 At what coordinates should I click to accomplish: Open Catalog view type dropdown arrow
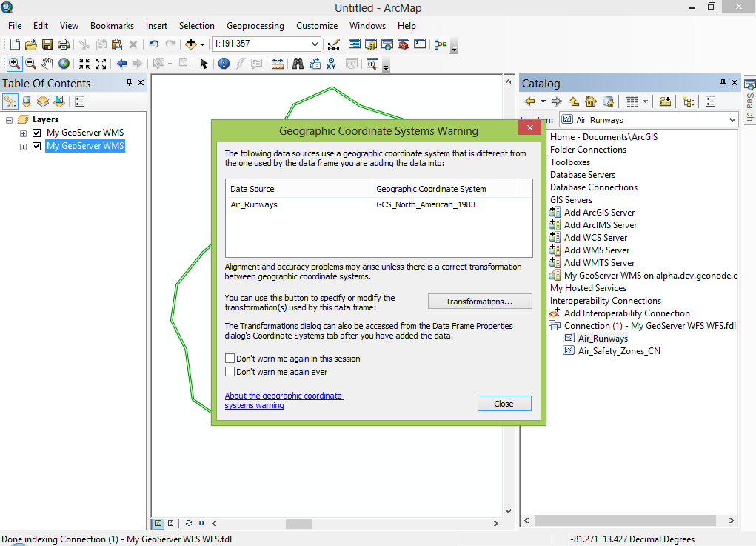point(645,101)
